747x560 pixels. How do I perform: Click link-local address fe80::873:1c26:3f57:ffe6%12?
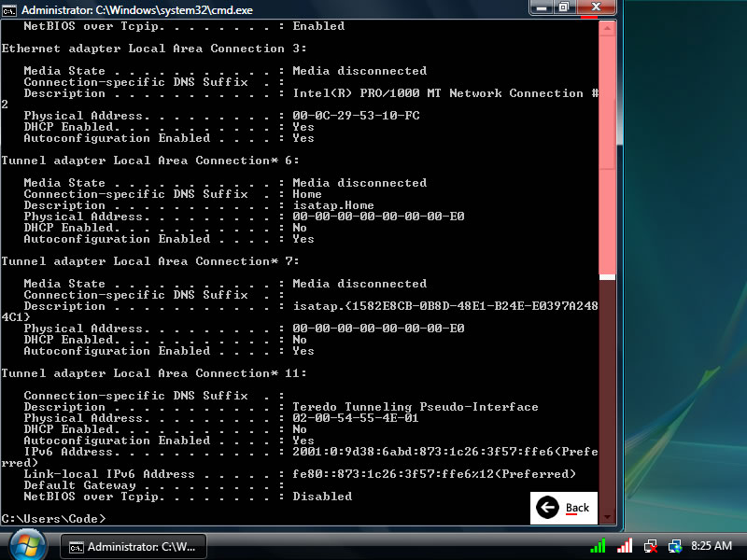(393, 474)
